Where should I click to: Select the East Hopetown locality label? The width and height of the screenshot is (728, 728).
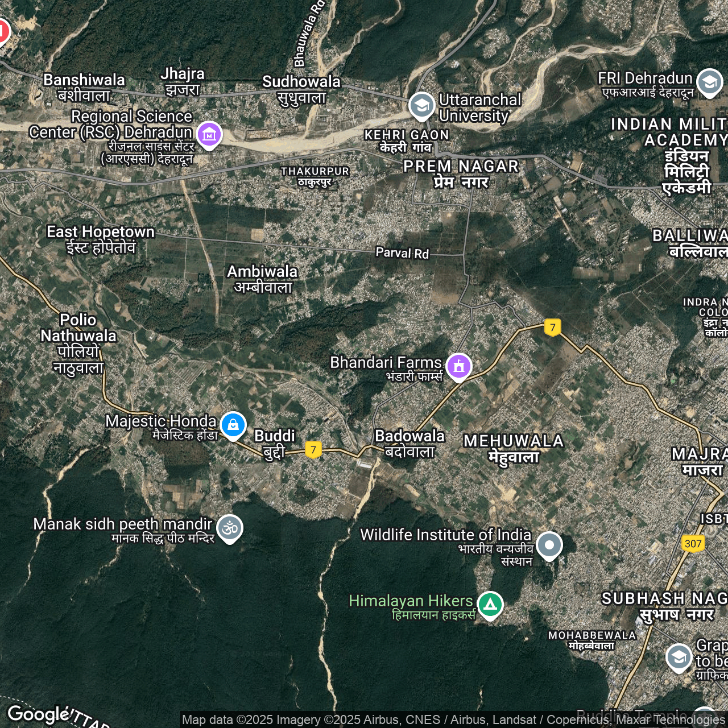click(101, 239)
